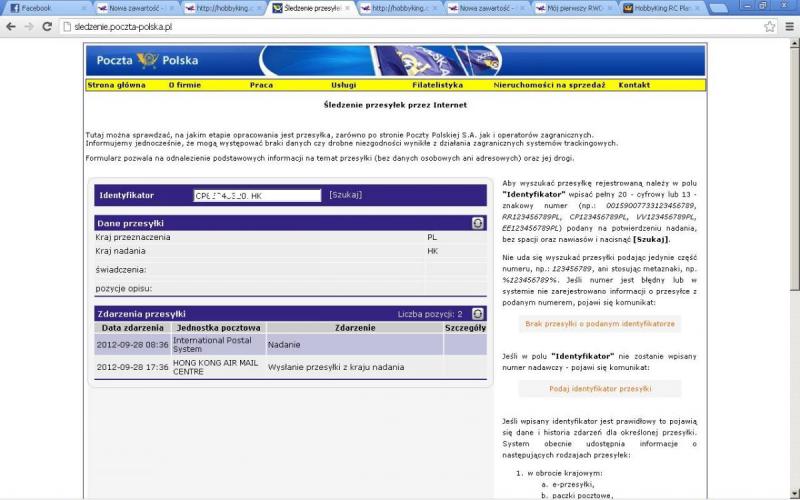This screenshot has height=500, width=800.
Task: Click the browser back arrow
Action: [x=11, y=26]
